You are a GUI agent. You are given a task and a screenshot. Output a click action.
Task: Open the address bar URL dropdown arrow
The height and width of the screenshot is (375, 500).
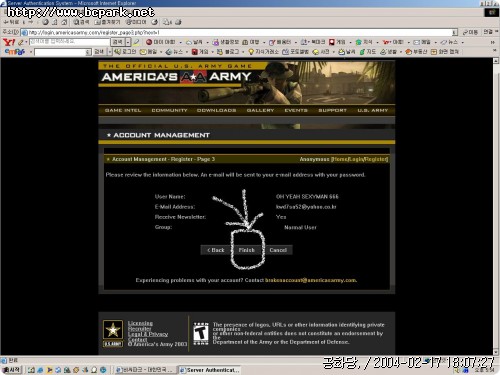pos(455,32)
